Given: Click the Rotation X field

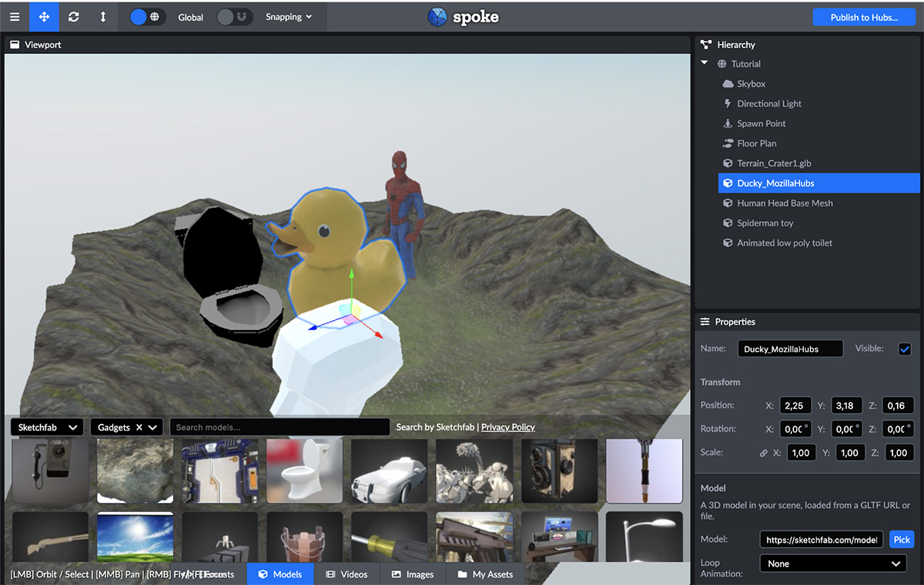Looking at the screenshot, I should point(795,429).
